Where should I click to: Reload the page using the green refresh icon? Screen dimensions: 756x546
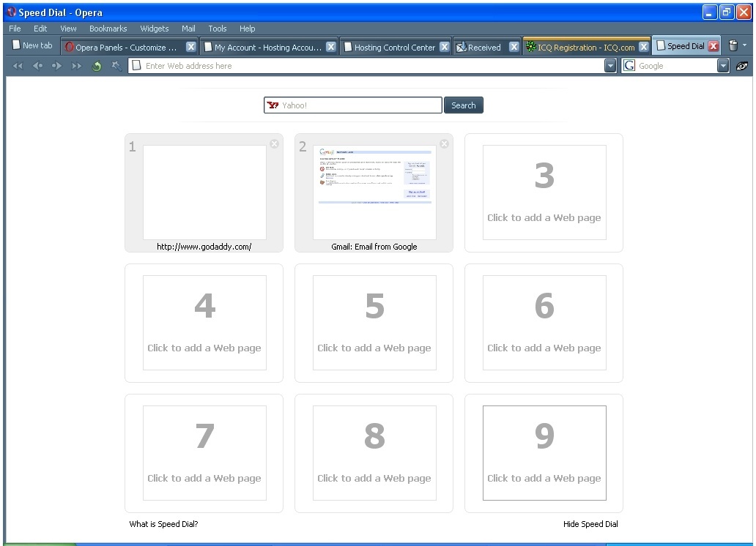[x=96, y=65]
